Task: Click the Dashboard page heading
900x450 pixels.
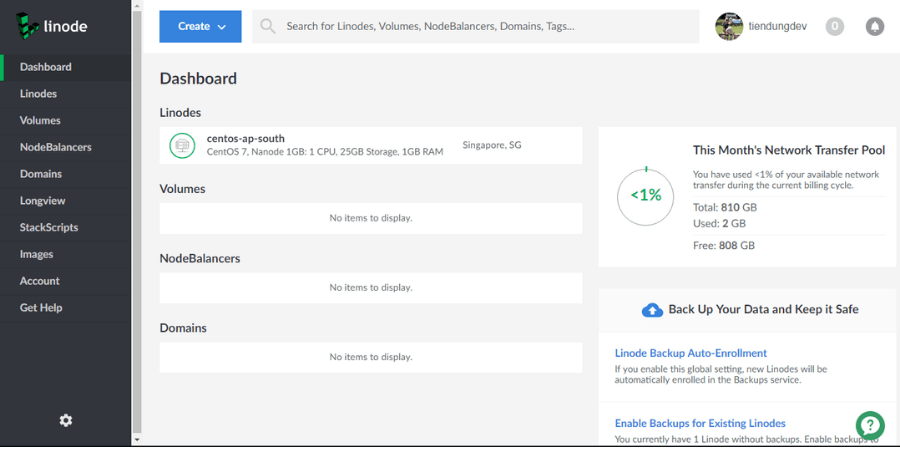Action: coord(198,79)
